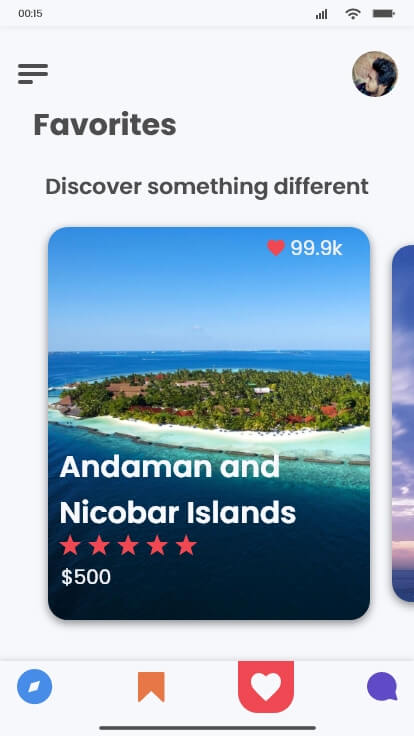This screenshot has width=414, height=736.
Task: Show the next partially visible destination card
Action: coord(403,423)
